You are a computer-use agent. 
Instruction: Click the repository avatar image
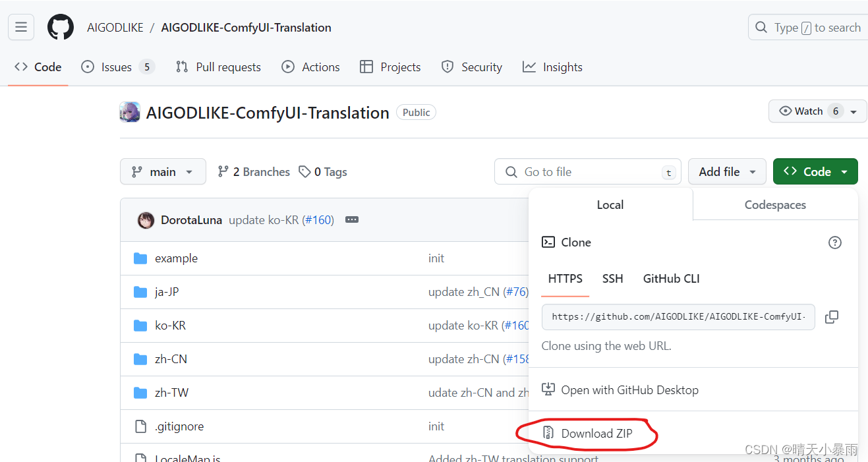130,112
